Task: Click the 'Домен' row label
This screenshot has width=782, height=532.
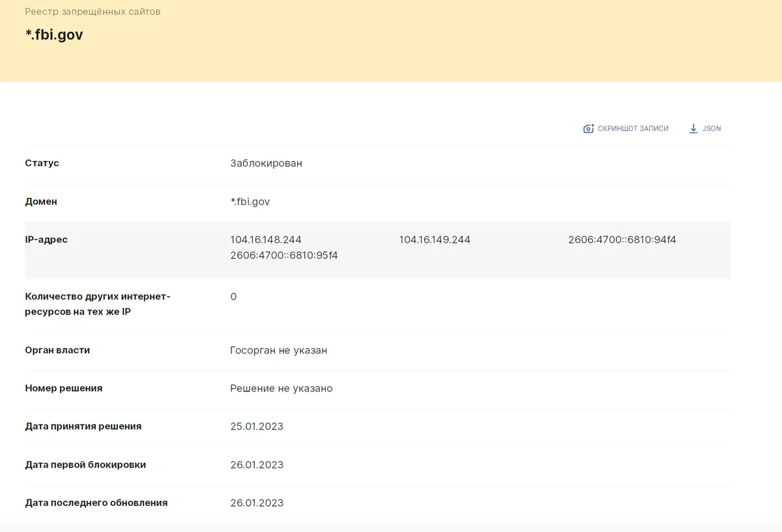Action: tap(41, 201)
